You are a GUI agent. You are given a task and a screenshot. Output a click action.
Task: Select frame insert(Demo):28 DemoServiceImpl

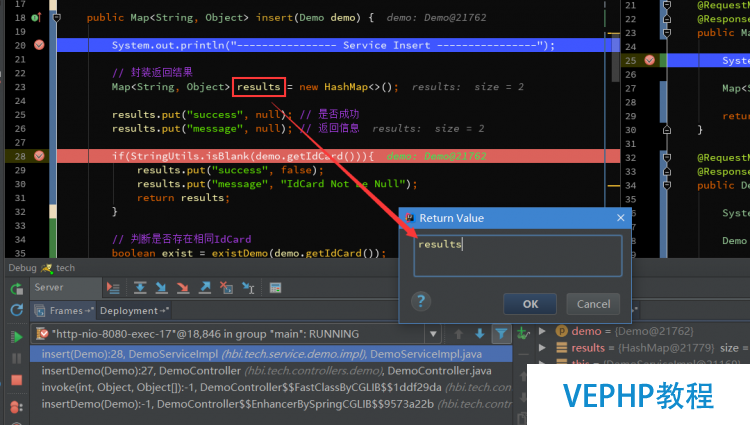click(x=271, y=354)
